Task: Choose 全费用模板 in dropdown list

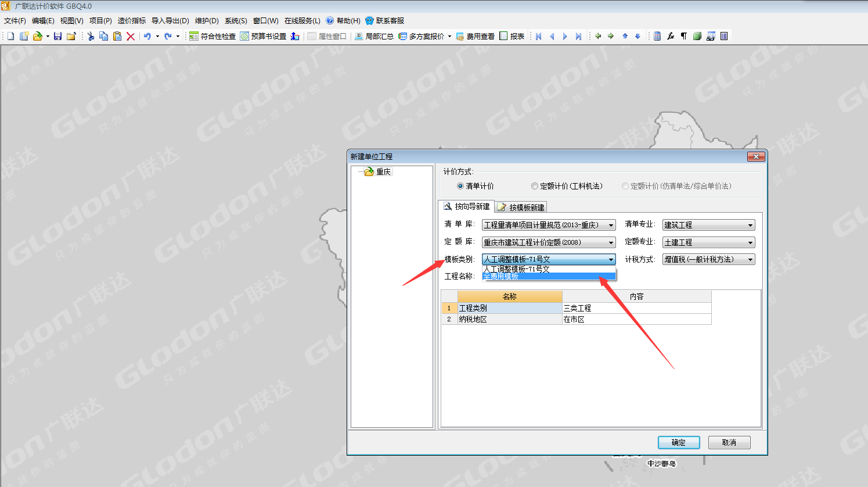Action: 549,277
